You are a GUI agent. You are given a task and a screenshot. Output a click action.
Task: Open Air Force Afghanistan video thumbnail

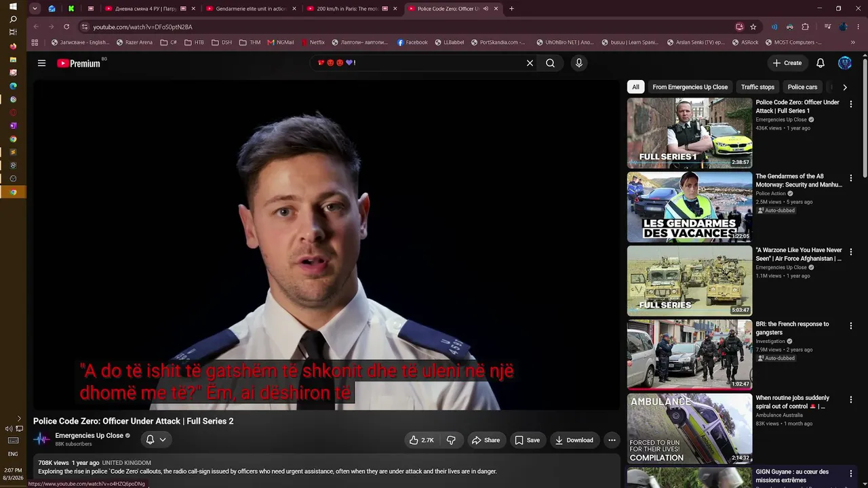click(690, 281)
